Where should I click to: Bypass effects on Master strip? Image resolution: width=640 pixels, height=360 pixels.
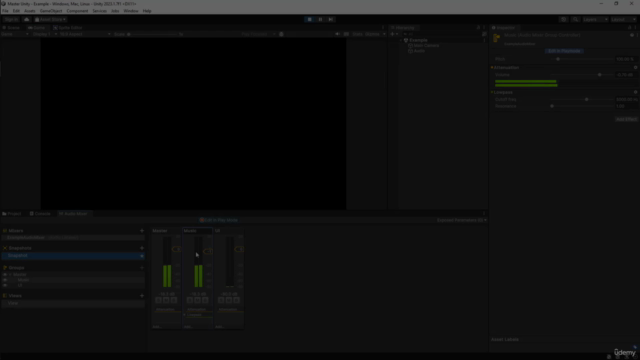click(x=174, y=300)
